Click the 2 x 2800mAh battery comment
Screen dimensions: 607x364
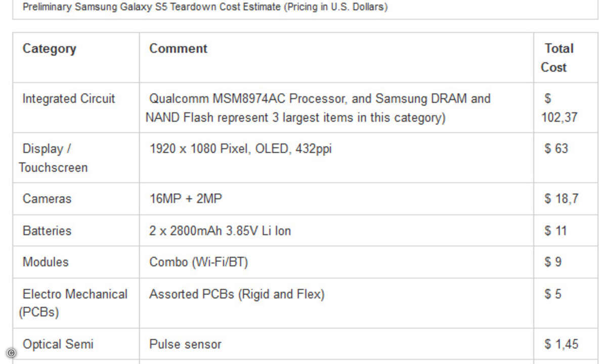tap(220, 231)
